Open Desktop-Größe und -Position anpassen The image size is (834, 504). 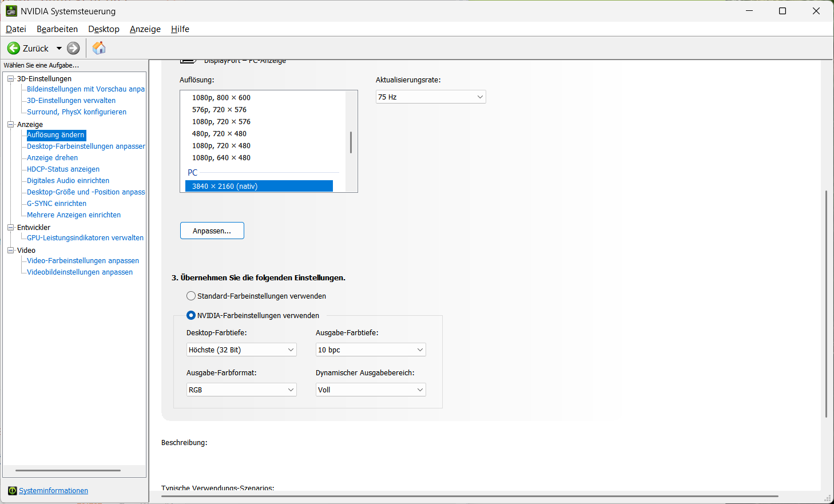tap(86, 192)
